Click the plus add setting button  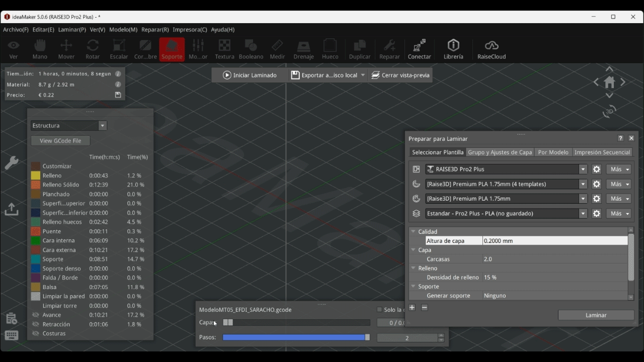click(x=412, y=308)
